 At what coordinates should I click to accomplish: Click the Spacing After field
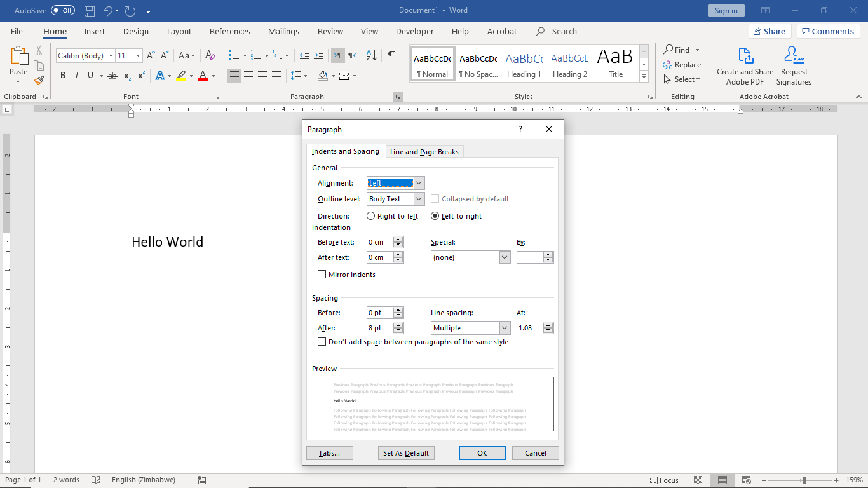380,328
